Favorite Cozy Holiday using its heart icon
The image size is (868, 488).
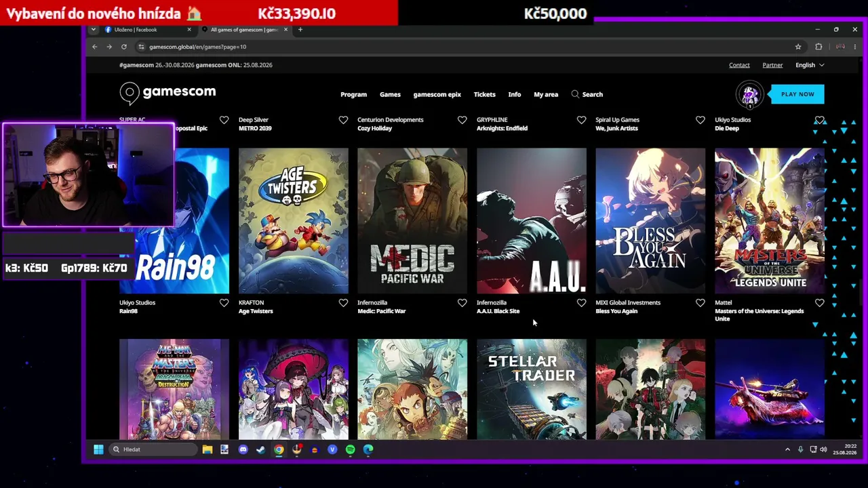(462, 120)
